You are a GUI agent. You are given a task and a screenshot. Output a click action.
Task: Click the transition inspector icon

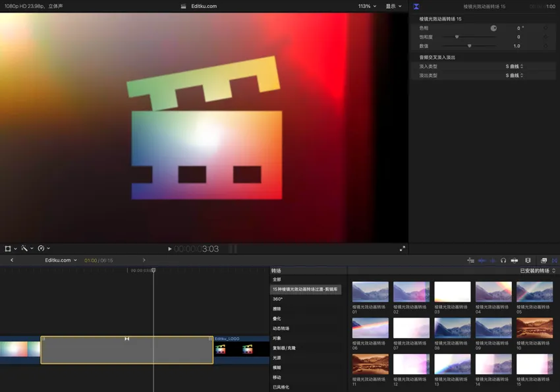pos(416,7)
